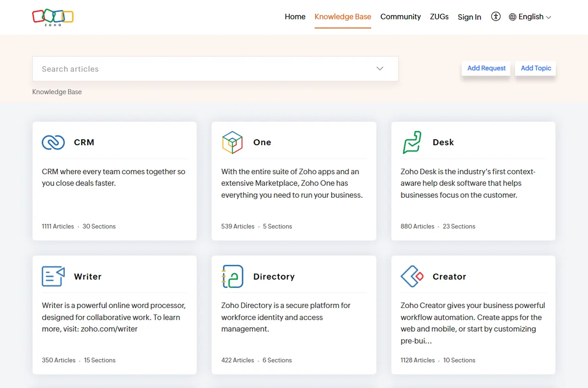This screenshot has width=588, height=388.
Task: Click the Desk product icon
Action: pyautogui.click(x=412, y=142)
